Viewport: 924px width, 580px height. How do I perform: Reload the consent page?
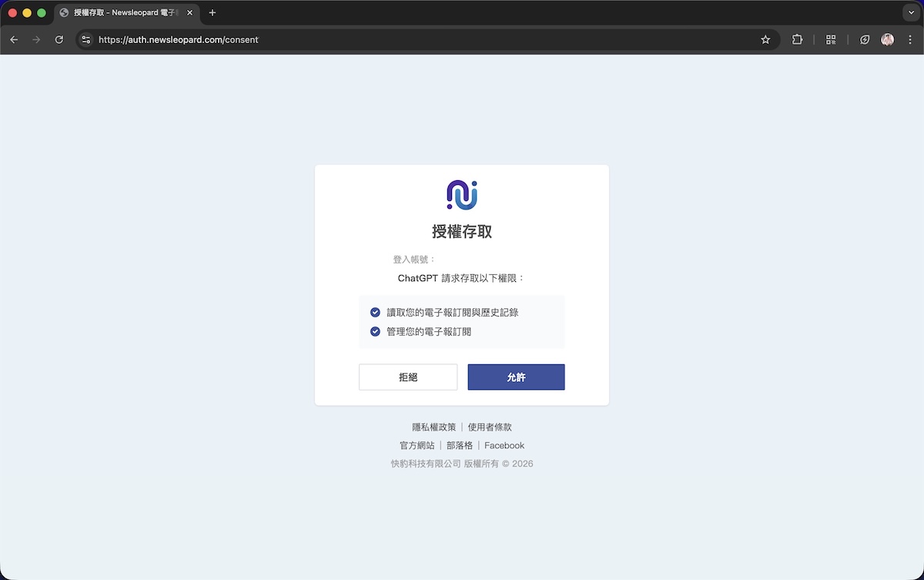(59, 39)
